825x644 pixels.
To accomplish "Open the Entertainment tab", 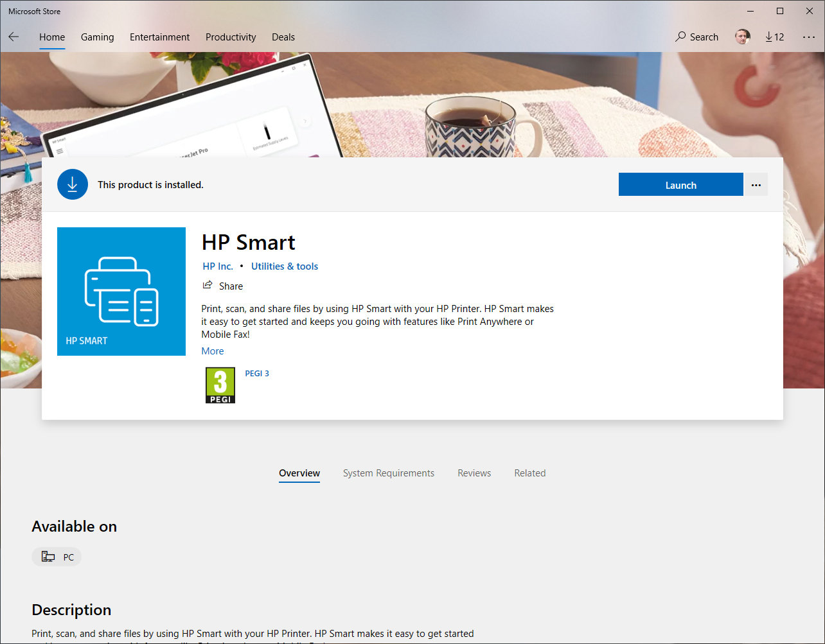I will click(x=160, y=37).
